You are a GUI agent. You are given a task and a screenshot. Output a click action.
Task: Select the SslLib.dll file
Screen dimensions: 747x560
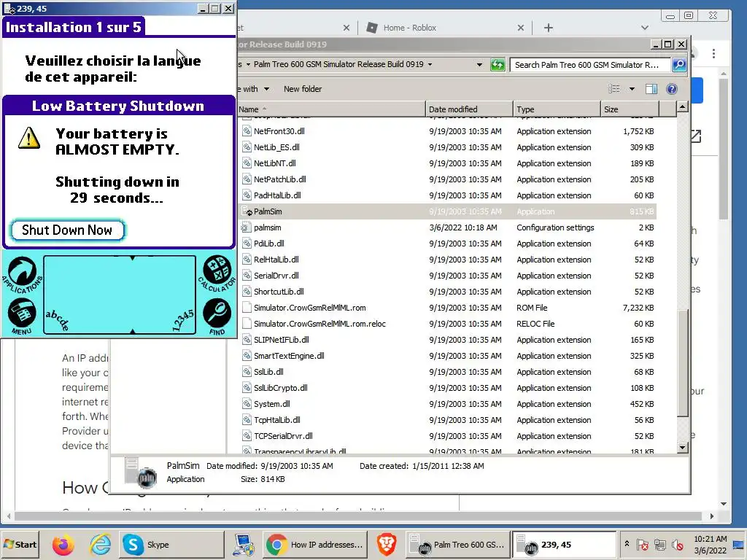coord(268,372)
